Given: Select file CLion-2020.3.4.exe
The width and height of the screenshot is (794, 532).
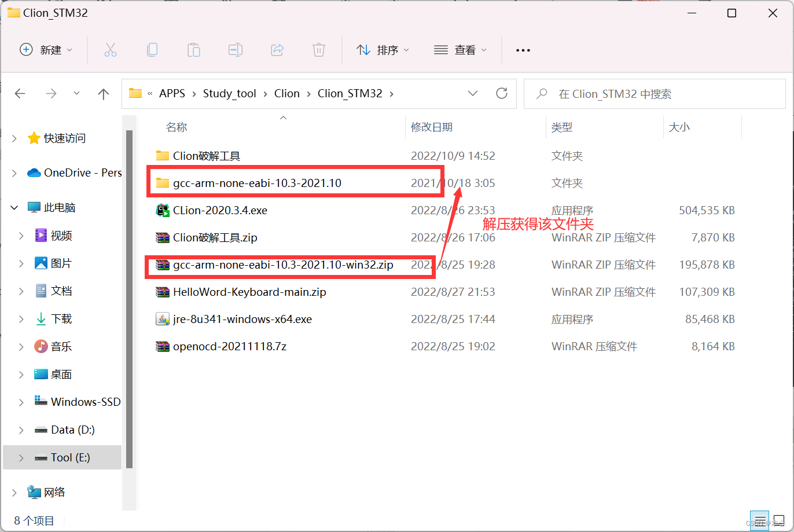Looking at the screenshot, I should click(x=220, y=210).
